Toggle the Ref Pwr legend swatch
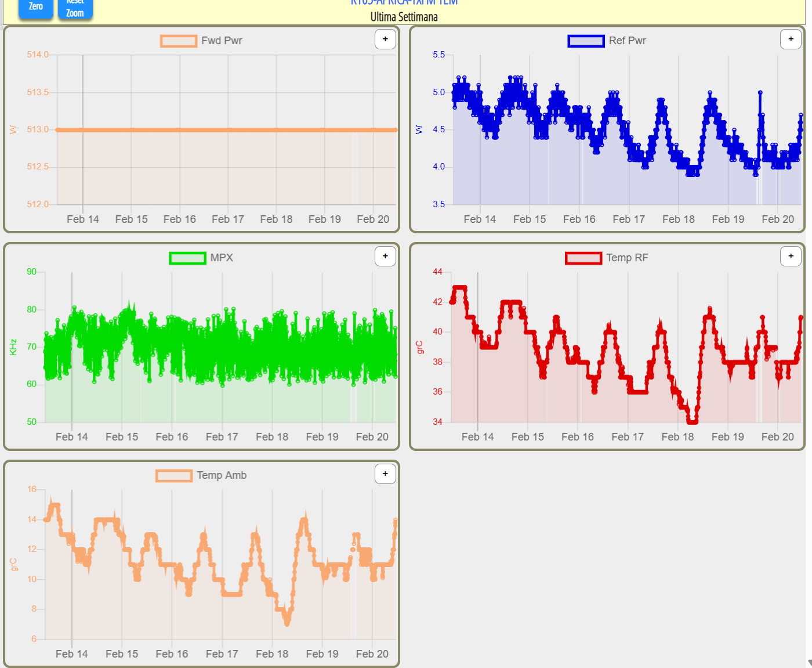 point(586,41)
